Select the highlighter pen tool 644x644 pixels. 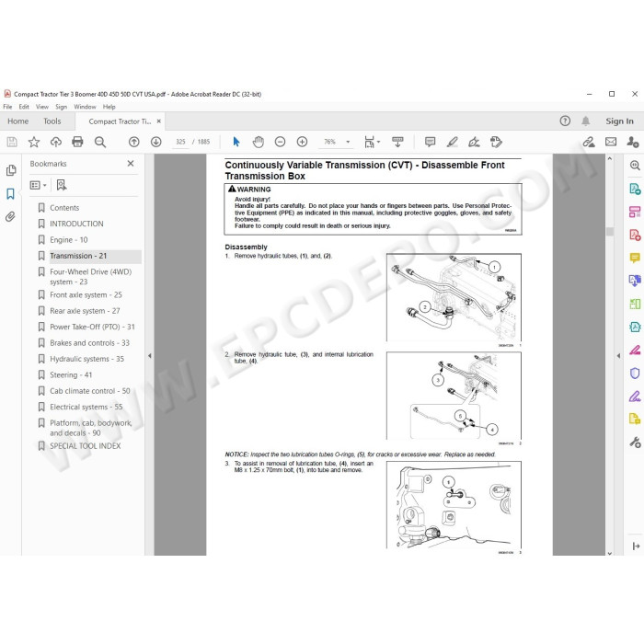click(453, 142)
